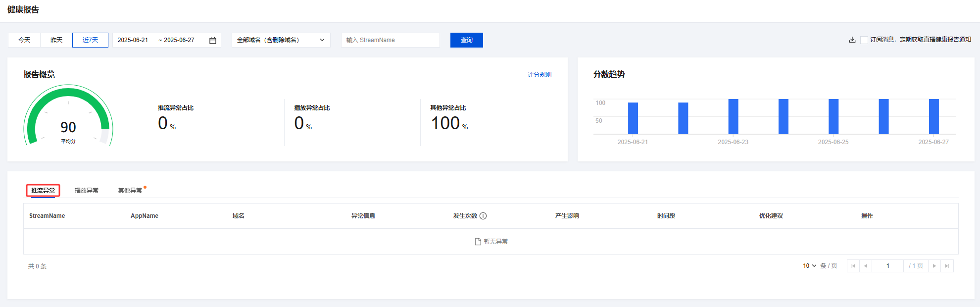Go to next page of results
980x307 pixels.
pyautogui.click(x=934, y=266)
